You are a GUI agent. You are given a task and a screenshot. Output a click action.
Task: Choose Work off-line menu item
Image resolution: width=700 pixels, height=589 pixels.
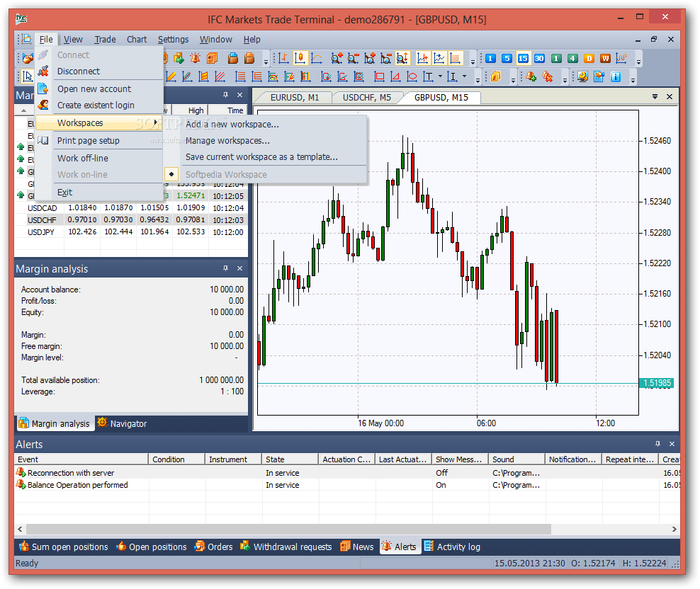click(98, 158)
